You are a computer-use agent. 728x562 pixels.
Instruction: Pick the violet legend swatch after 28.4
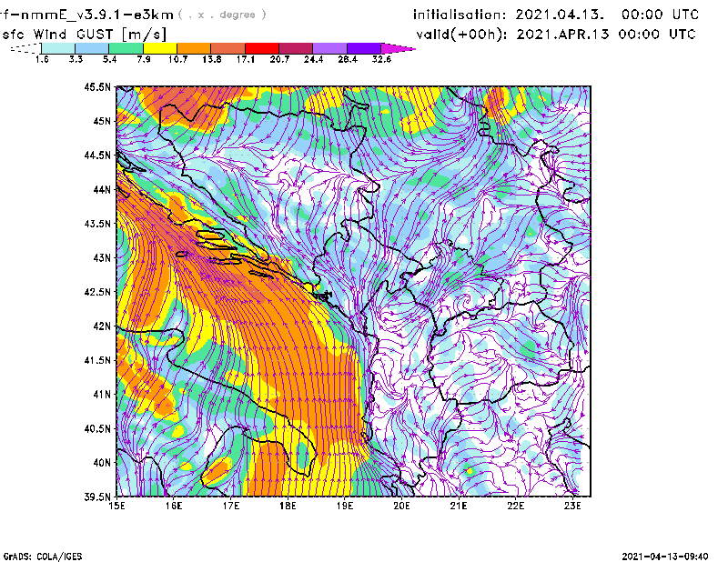[x=363, y=48]
